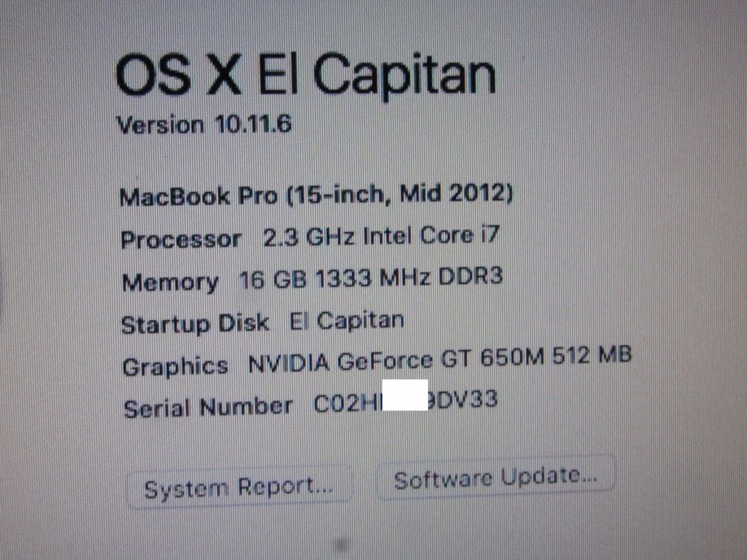Click the 10.11.6 version number
This screenshot has width=747, height=560.
[x=253, y=124]
